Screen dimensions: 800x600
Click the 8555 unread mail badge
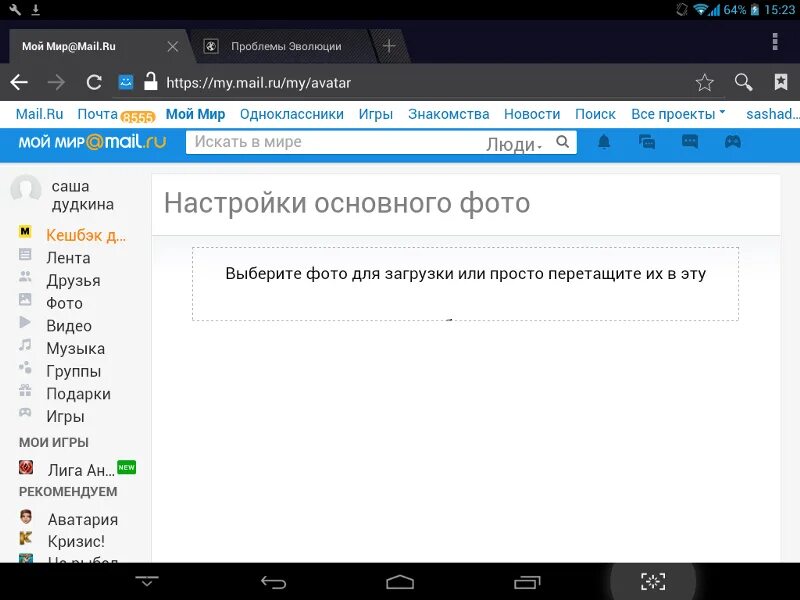(x=138, y=117)
